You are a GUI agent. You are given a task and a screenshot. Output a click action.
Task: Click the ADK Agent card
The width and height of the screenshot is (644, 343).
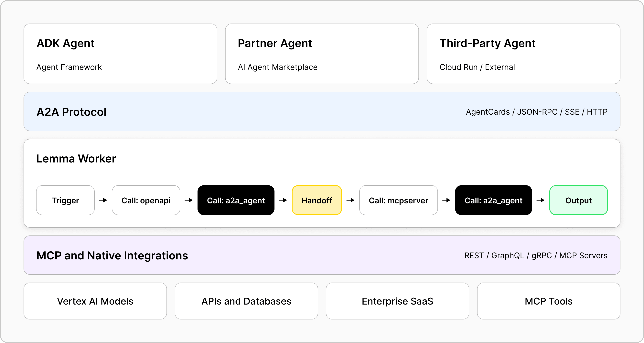120,54
